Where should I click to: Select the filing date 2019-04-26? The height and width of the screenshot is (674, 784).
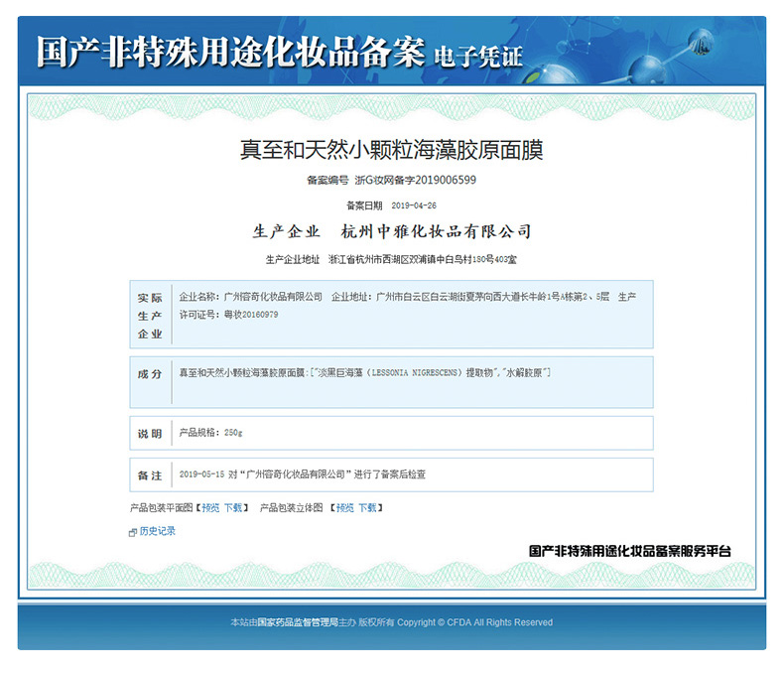point(414,205)
